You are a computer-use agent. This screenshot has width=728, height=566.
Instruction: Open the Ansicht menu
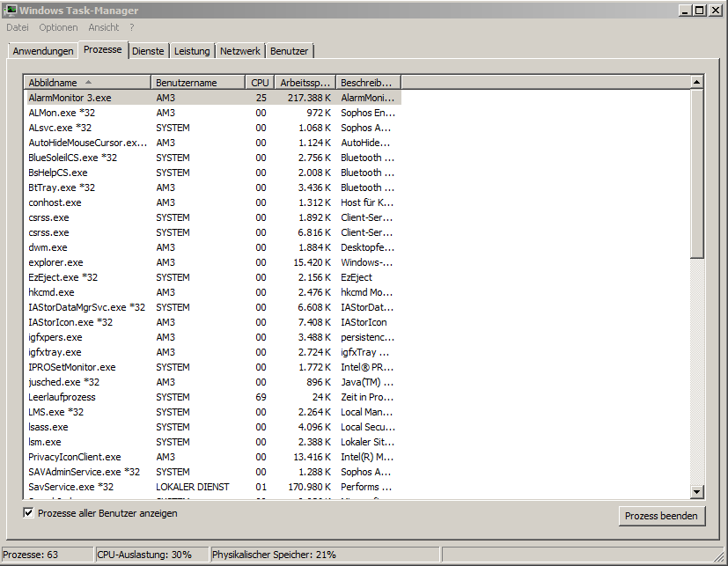tap(104, 27)
